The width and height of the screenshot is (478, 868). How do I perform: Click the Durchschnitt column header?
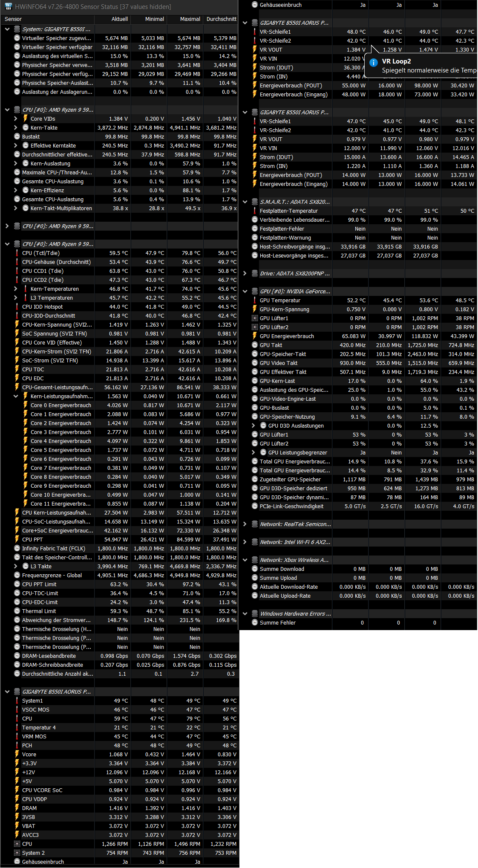click(x=221, y=19)
